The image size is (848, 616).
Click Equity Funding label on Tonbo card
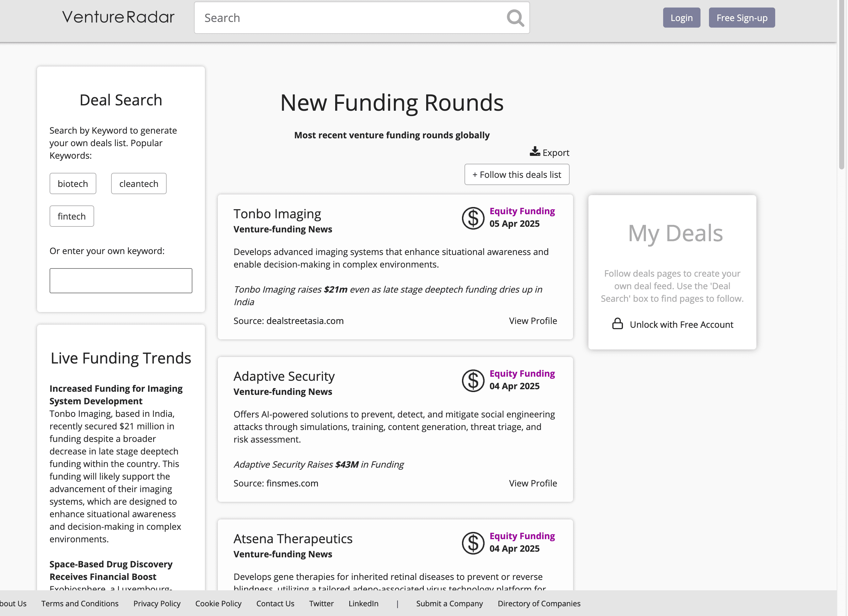coord(522,211)
